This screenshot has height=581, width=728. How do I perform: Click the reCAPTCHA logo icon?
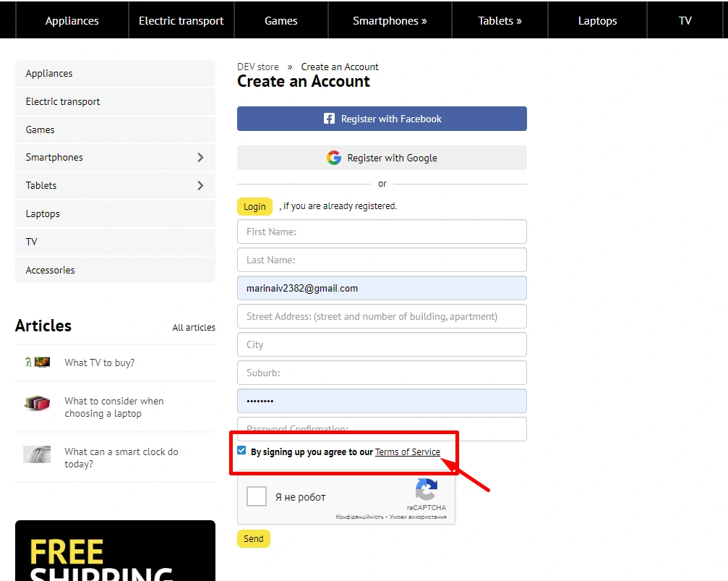(x=426, y=490)
